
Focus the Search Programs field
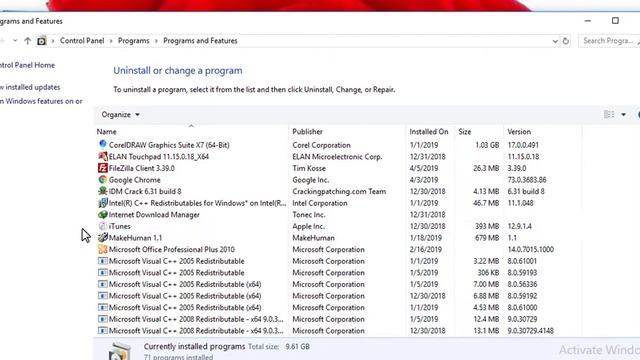(609, 41)
